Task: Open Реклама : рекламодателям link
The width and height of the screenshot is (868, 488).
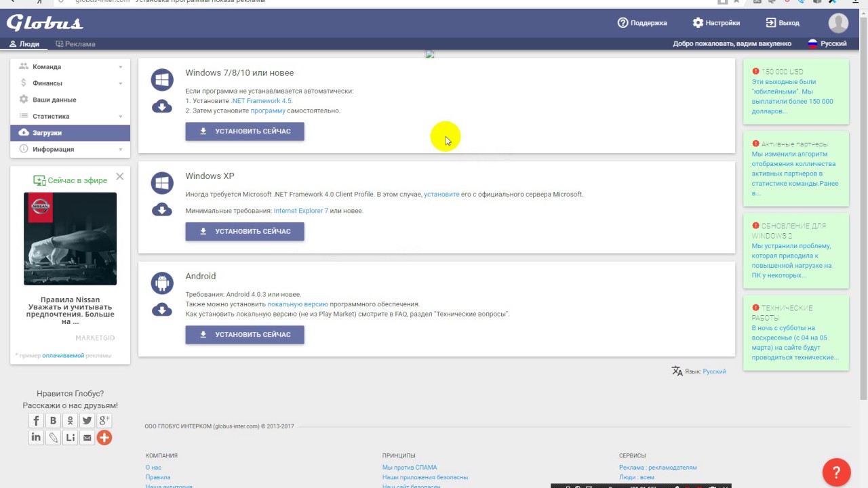Action: point(658,468)
